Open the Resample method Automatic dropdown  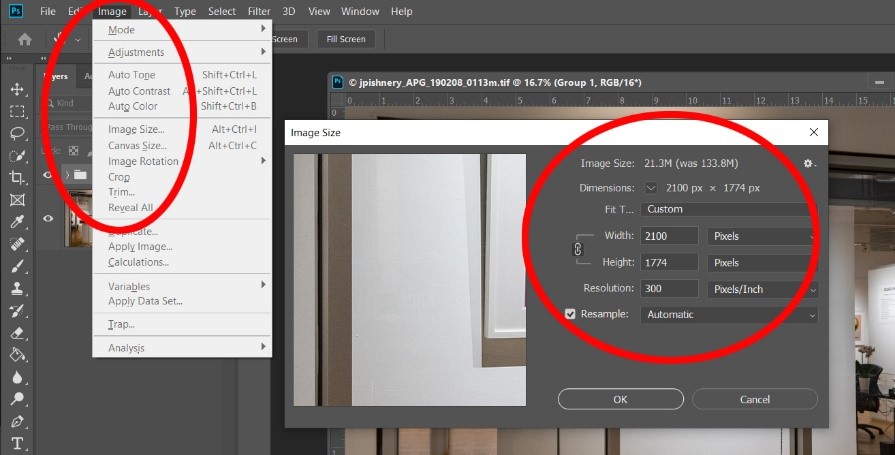tap(729, 315)
